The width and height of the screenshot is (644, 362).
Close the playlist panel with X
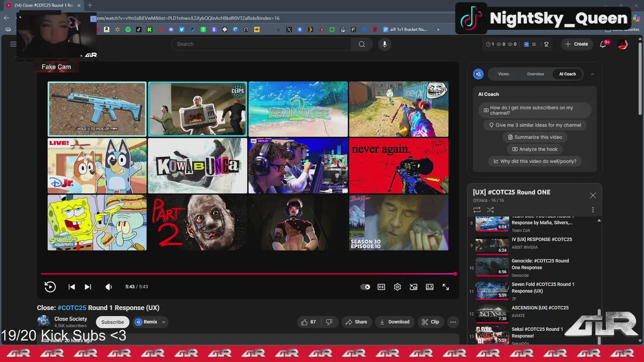[x=593, y=196]
